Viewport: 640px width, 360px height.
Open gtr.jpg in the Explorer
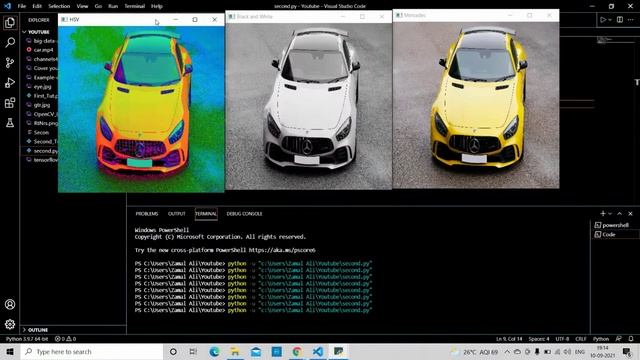[41, 105]
